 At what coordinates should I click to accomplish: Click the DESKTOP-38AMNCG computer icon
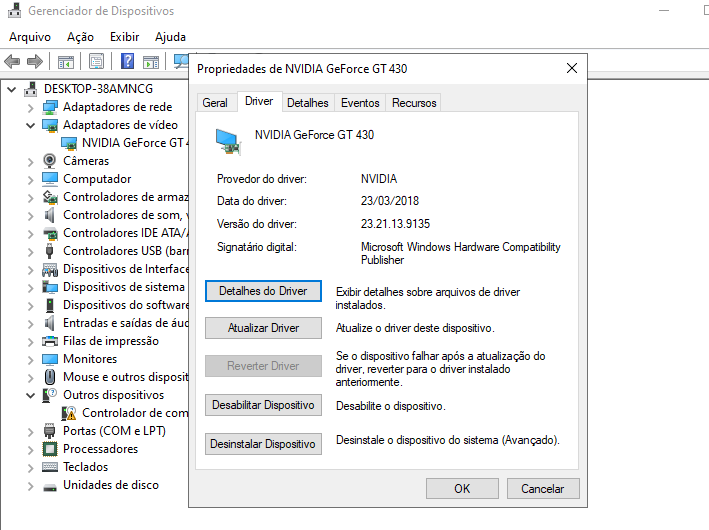pos(30,89)
